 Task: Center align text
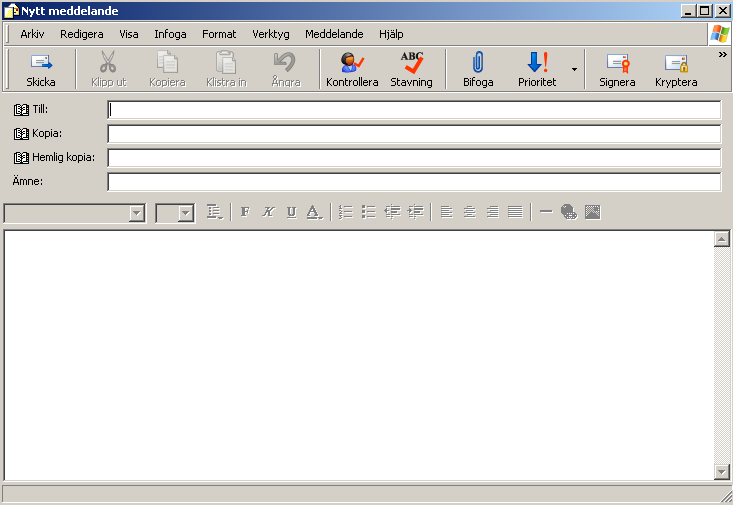point(470,212)
